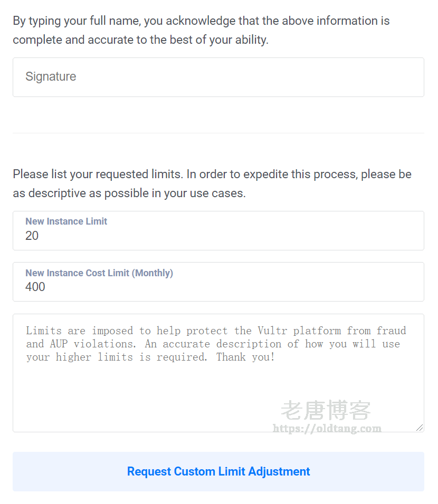Image resolution: width=438 pixels, height=504 pixels.
Task: Click the 老唐博客 watermark text
Action: 326,410
